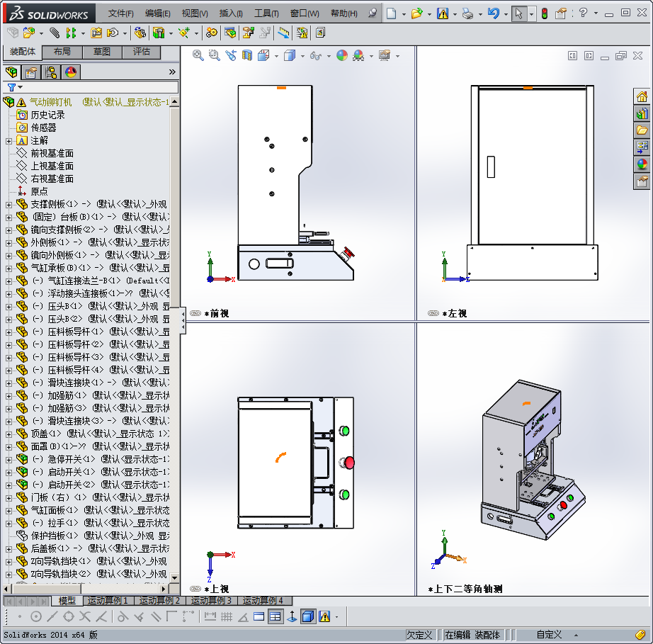Click the Insert Components icon in assembly toolbar
Image resolution: width=653 pixels, height=644 pixels.
pyautogui.click(x=29, y=33)
